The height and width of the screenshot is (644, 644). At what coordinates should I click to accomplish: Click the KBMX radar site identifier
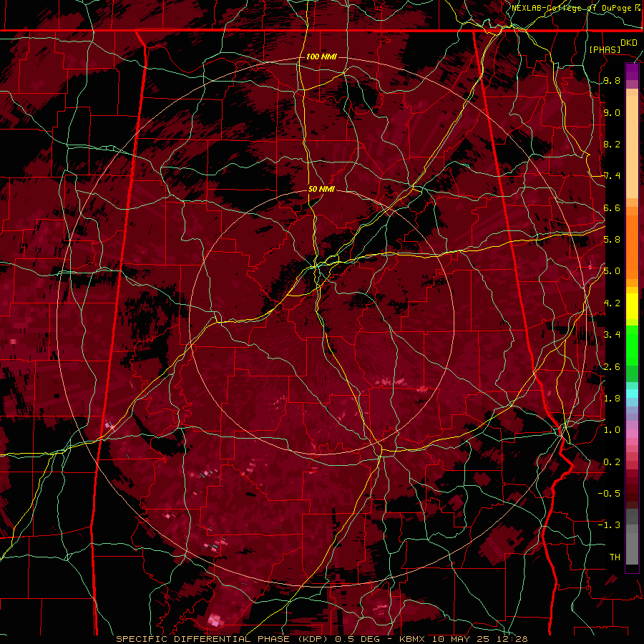[411, 639]
